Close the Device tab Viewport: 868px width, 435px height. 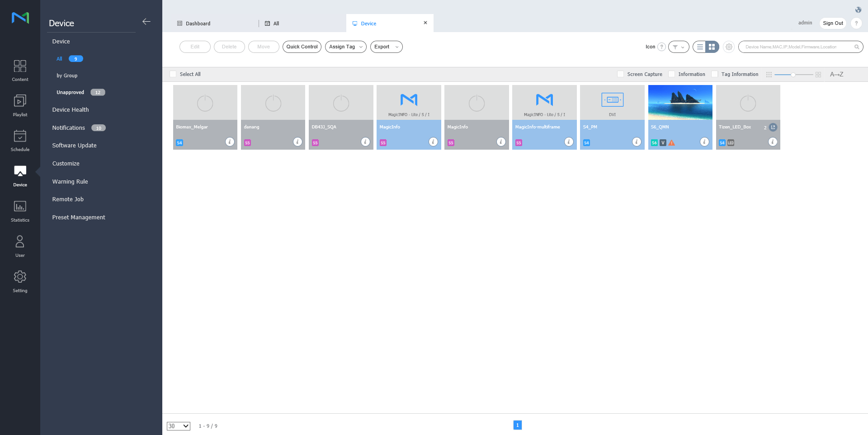425,23
